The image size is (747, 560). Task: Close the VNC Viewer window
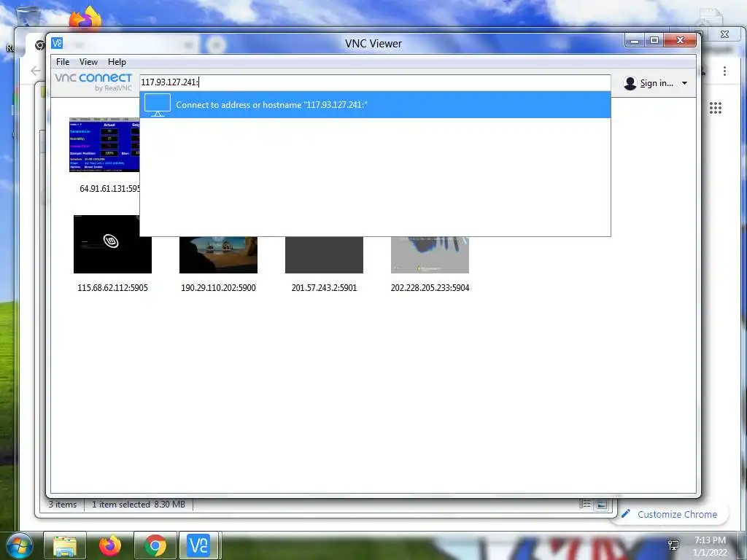click(681, 41)
